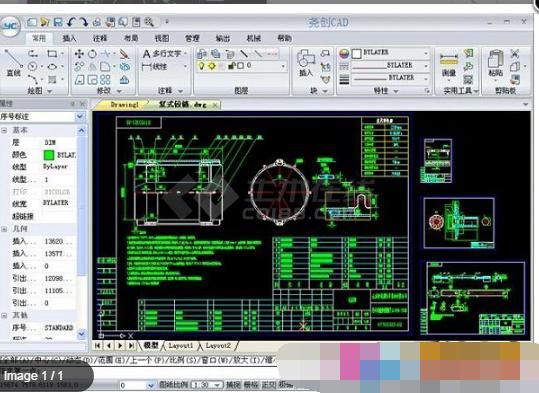Screen dimensions: 539x393
Task: Select the circle drawing tool
Action: 32,66
